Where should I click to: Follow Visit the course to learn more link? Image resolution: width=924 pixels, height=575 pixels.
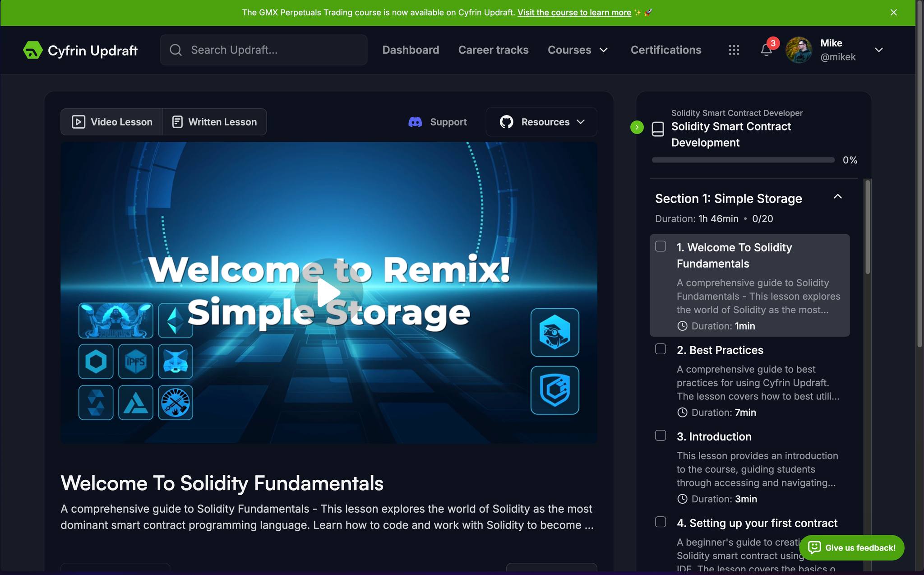[x=574, y=13]
